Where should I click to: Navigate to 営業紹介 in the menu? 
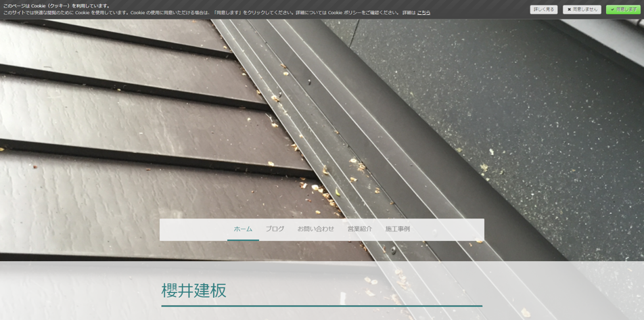pyautogui.click(x=359, y=229)
